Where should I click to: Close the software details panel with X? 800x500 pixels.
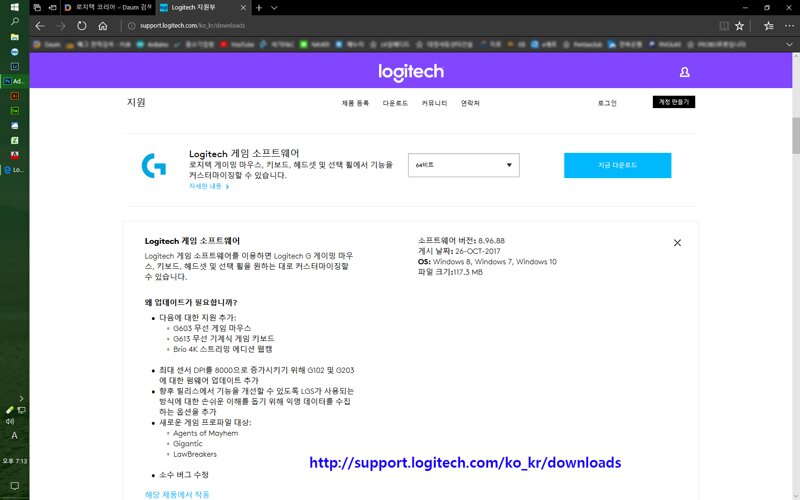[x=677, y=243]
